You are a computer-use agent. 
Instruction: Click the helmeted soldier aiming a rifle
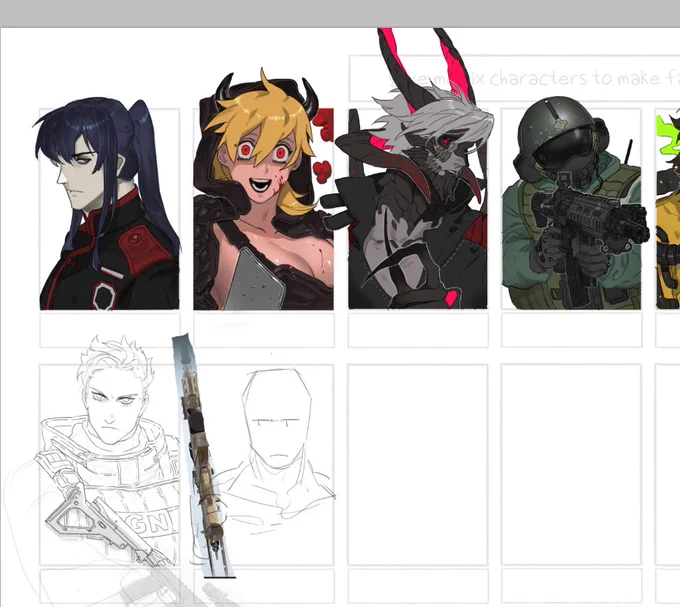tap(575, 204)
